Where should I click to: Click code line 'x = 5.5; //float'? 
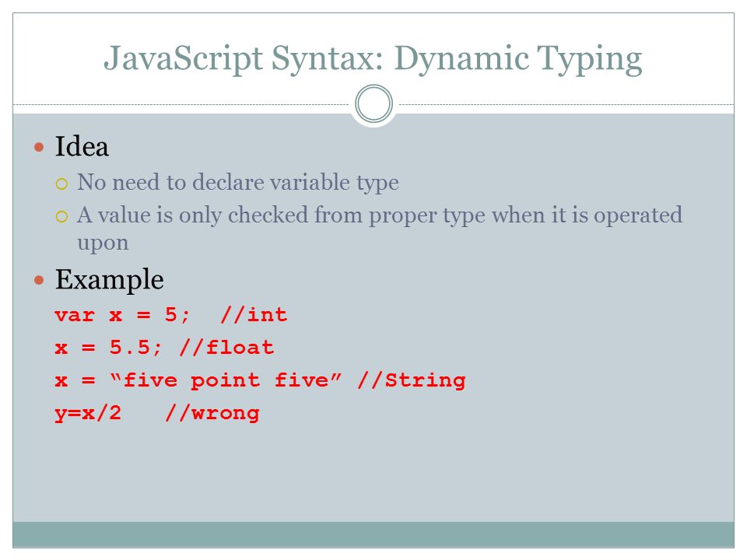(164, 348)
